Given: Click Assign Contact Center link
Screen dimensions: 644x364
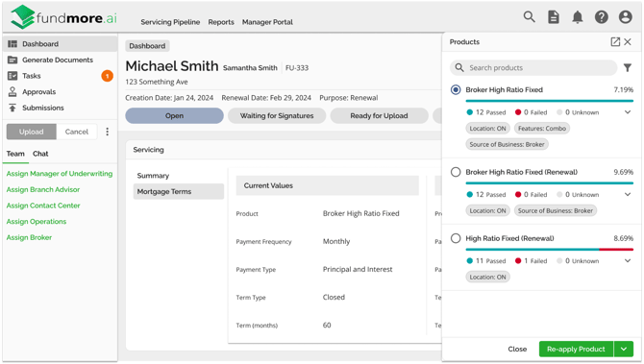Looking at the screenshot, I should [43, 206].
